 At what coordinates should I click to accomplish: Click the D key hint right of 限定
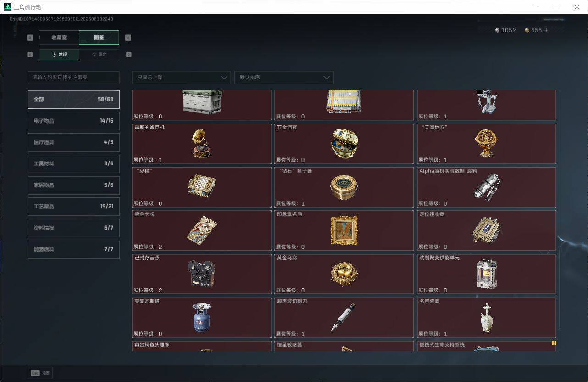pos(128,54)
